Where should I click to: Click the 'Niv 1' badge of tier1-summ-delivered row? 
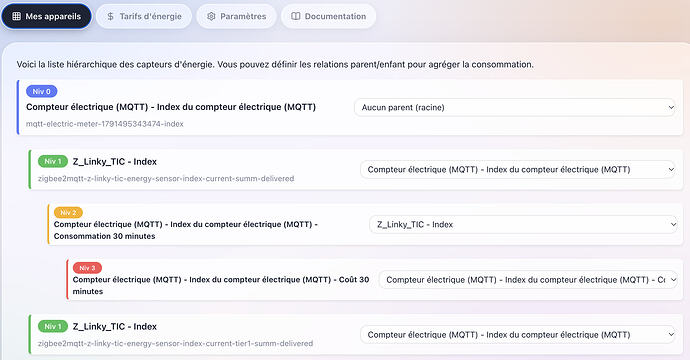[53, 327]
